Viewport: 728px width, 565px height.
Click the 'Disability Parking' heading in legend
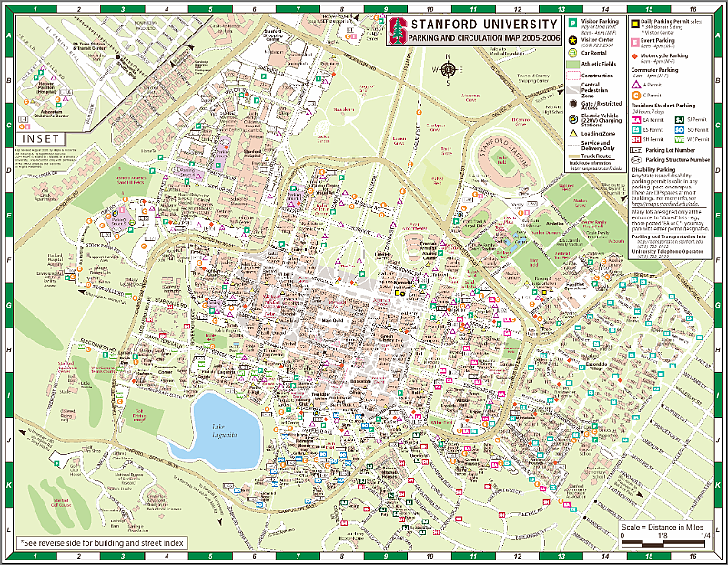pos(653,170)
